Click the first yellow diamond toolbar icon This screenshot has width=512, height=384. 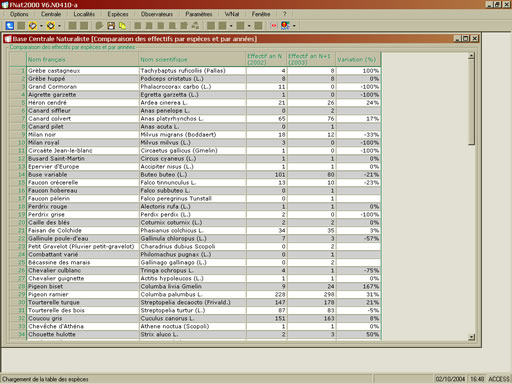click(x=33, y=26)
